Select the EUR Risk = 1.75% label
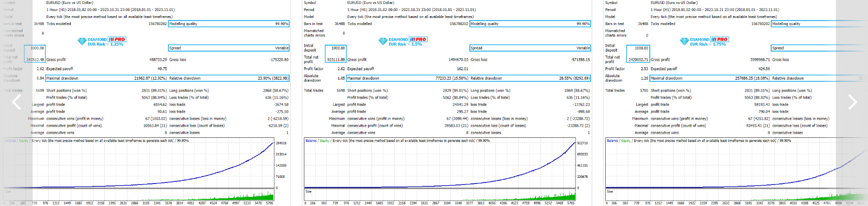This screenshot has height=206, width=868. [708, 45]
